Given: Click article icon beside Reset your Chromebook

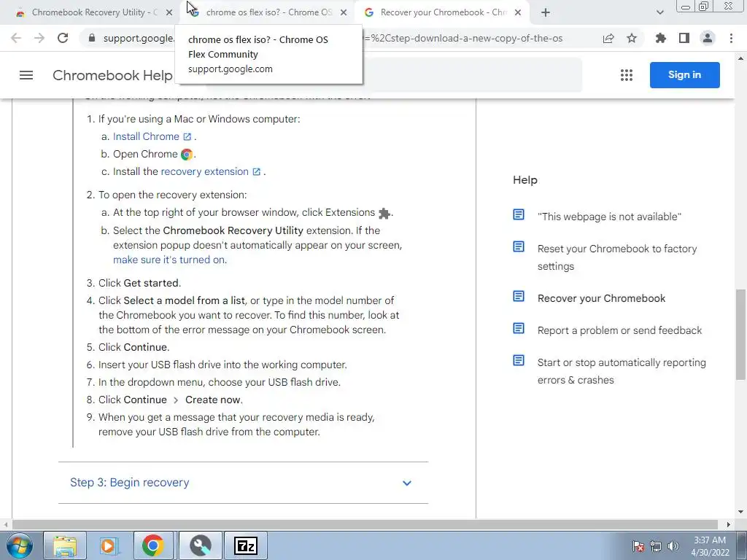Looking at the screenshot, I should point(519,246).
